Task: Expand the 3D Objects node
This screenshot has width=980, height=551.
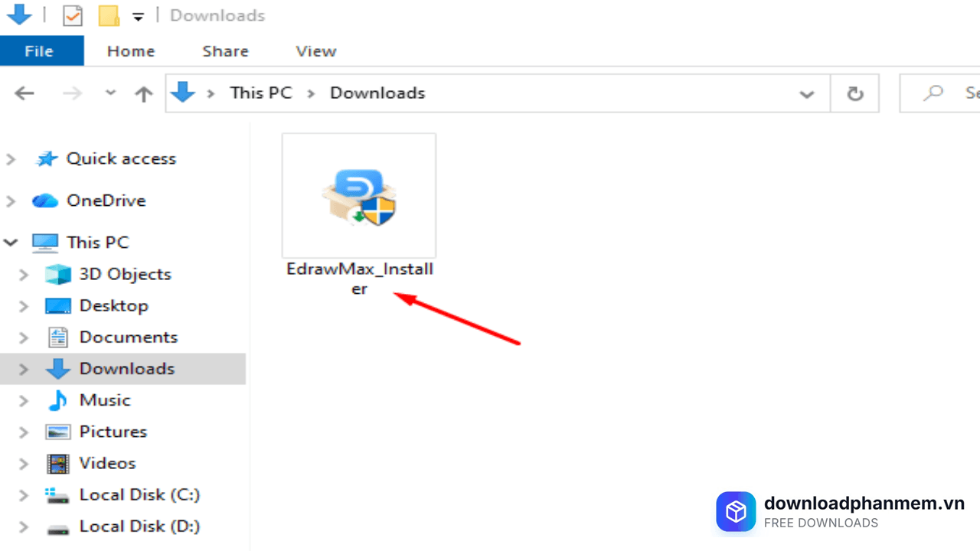Action: (x=24, y=275)
